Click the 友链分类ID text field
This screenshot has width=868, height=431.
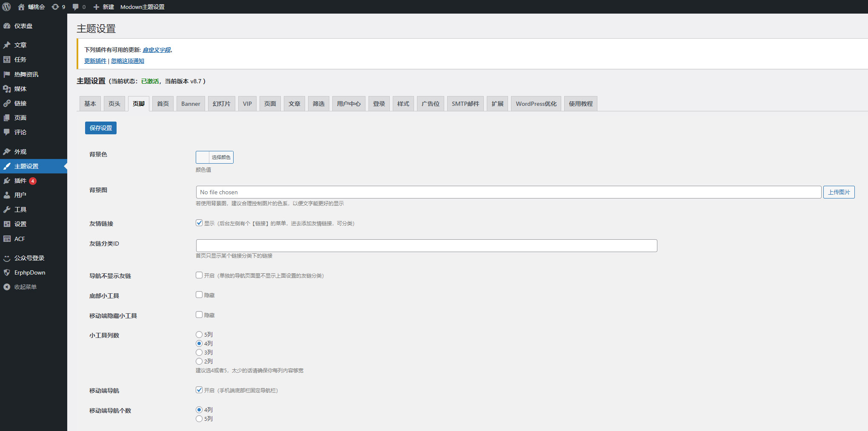point(426,246)
